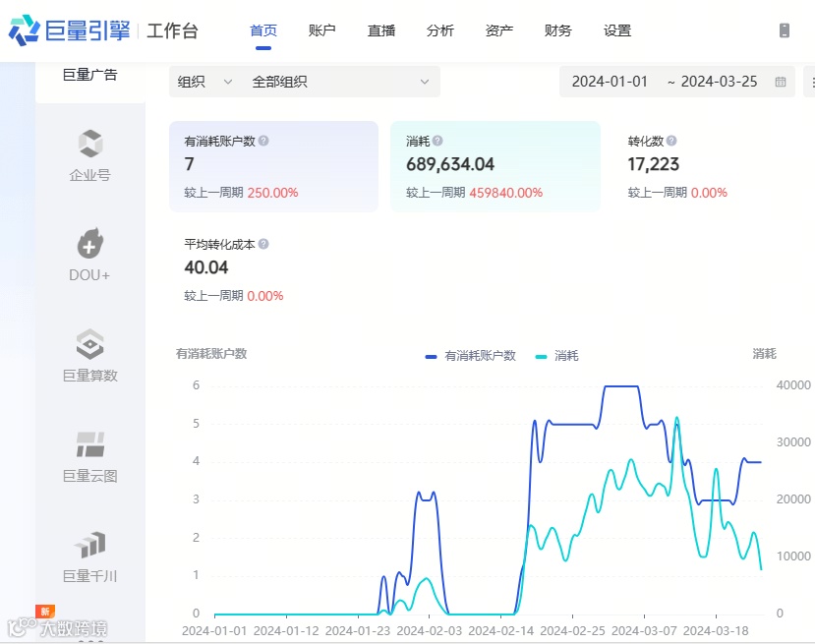The height and width of the screenshot is (644, 815).
Task: Click help icon next to 有消耗账户数
Action: point(263,141)
